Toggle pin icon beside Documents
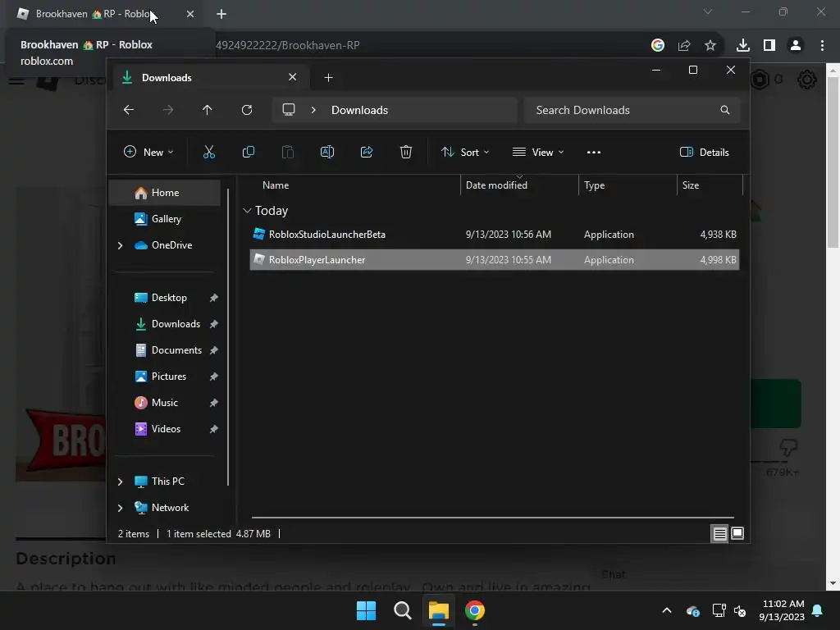This screenshot has width=840, height=630. click(214, 350)
